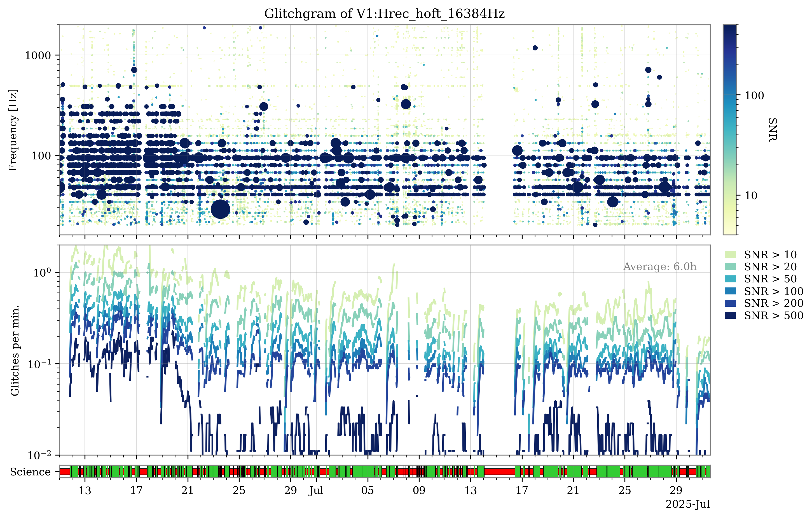
Task: Click the SNR > 100 legend color swatch
Action: pyautogui.click(x=730, y=291)
